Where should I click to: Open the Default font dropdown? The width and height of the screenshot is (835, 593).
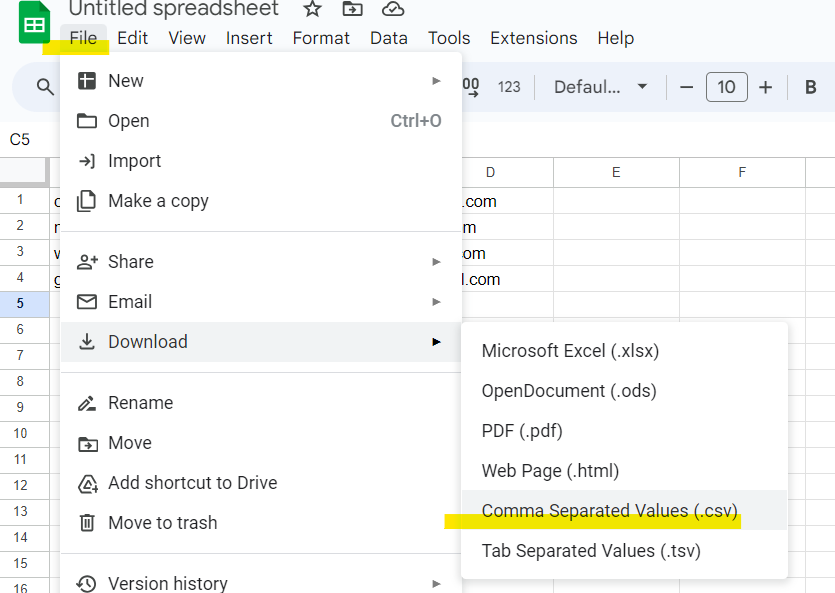600,87
